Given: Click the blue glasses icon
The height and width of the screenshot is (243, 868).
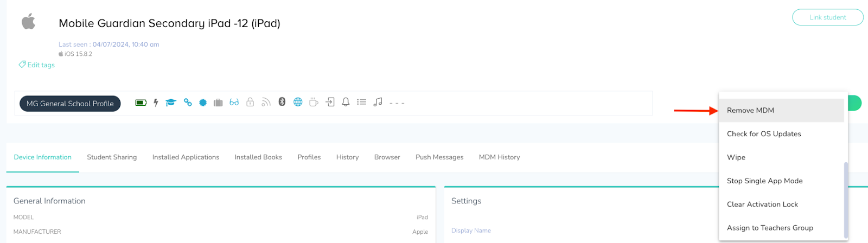Looking at the screenshot, I should [234, 102].
